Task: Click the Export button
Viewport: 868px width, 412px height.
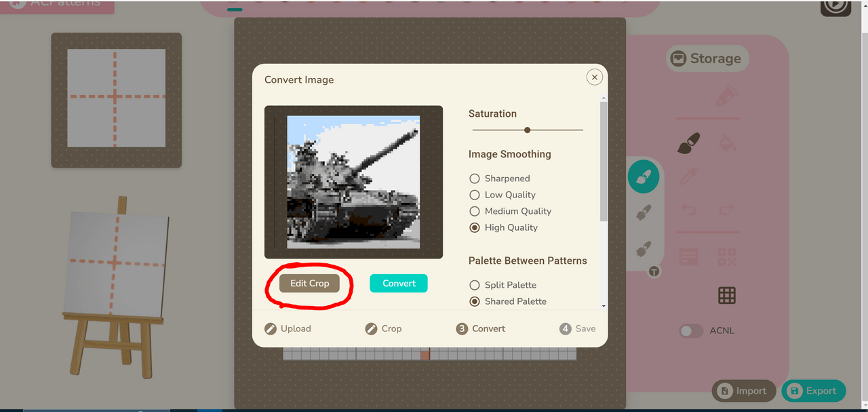Action: point(814,390)
